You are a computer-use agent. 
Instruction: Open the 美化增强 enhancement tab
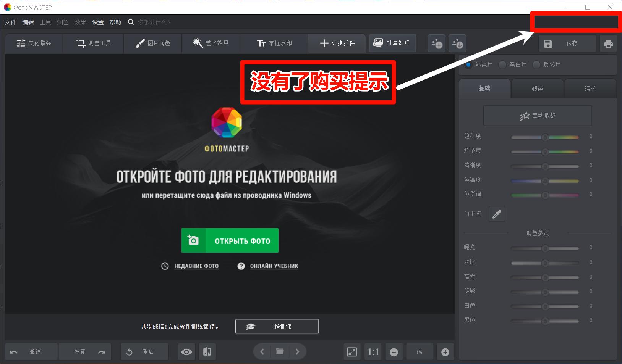click(x=34, y=43)
